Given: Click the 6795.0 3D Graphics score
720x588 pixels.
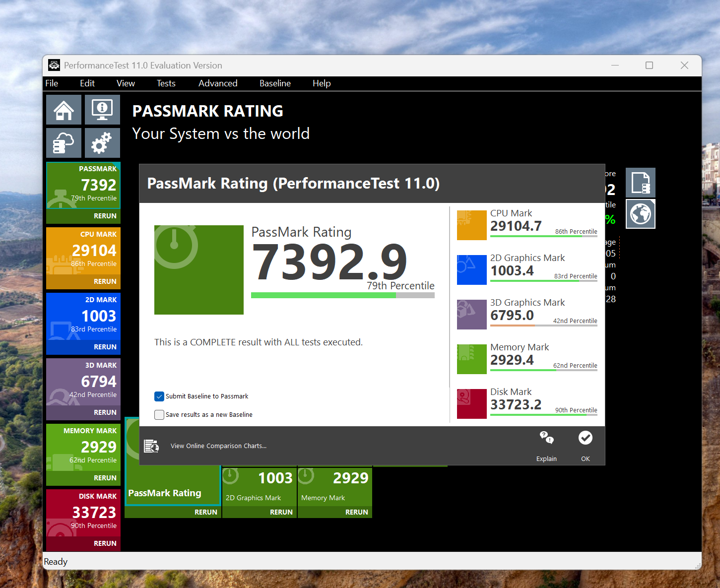Looking at the screenshot, I should tap(512, 315).
